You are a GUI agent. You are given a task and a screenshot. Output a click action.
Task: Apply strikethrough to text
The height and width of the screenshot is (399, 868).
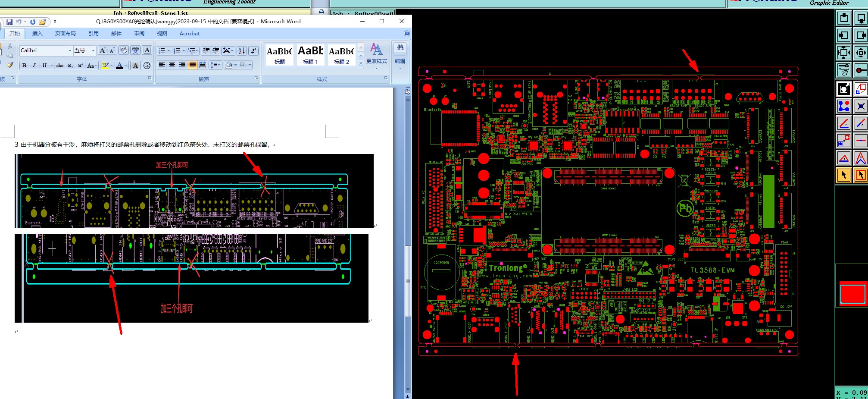tap(60, 66)
